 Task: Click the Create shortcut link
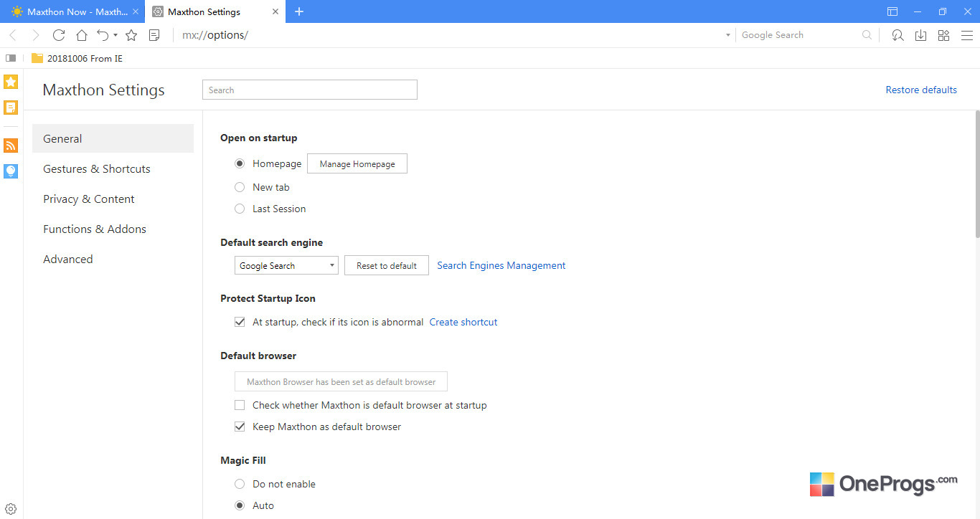463,322
